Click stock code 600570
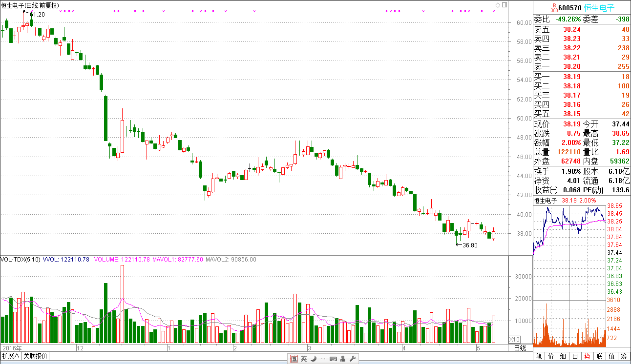This screenshot has width=631, height=364. tap(569, 8)
